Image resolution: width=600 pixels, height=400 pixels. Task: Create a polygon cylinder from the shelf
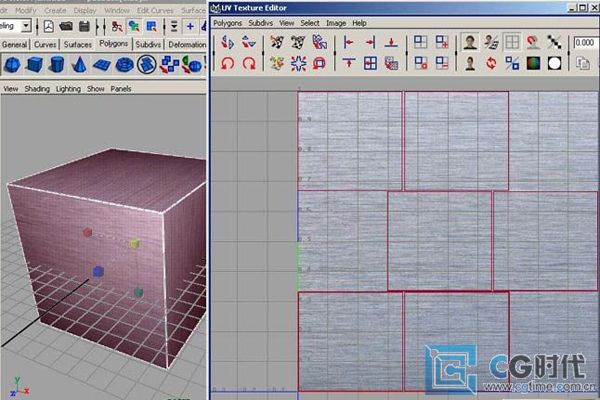(x=57, y=65)
